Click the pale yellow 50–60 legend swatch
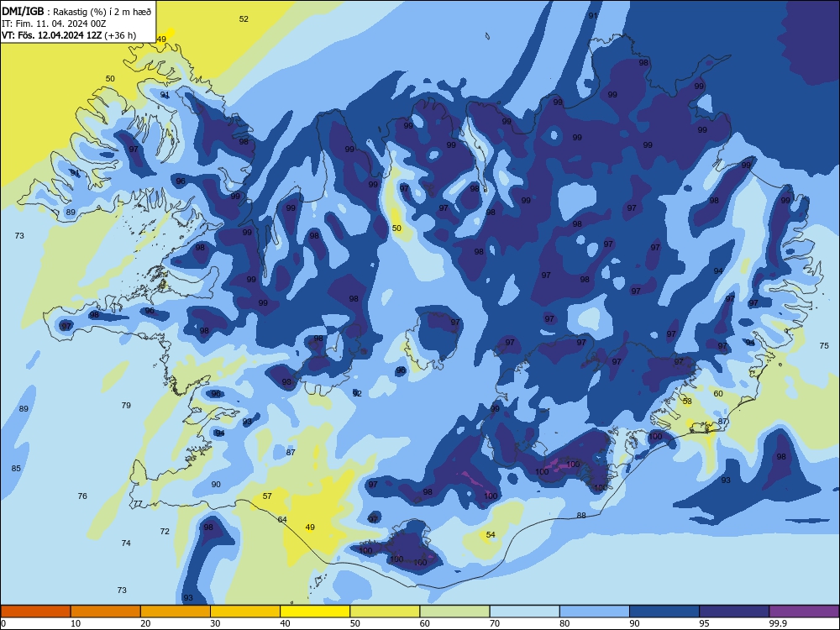The height and width of the screenshot is (630, 840). [x=385, y=612]
